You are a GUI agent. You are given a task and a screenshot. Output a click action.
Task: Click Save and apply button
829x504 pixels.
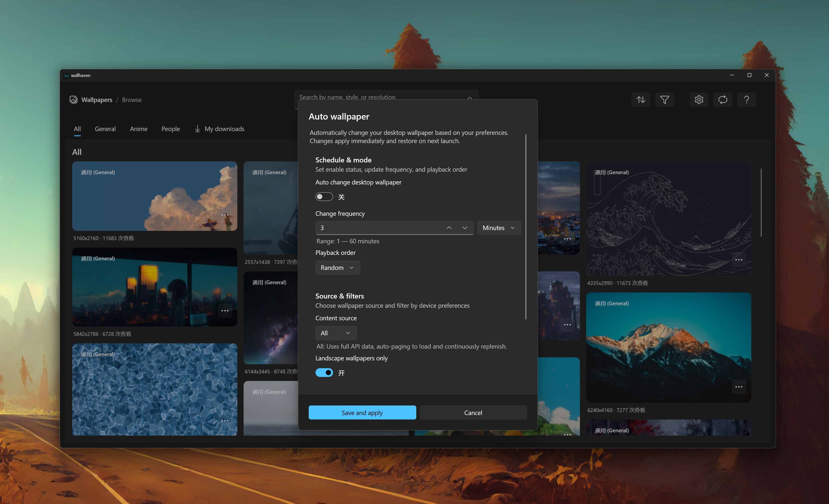pos(362,413)
